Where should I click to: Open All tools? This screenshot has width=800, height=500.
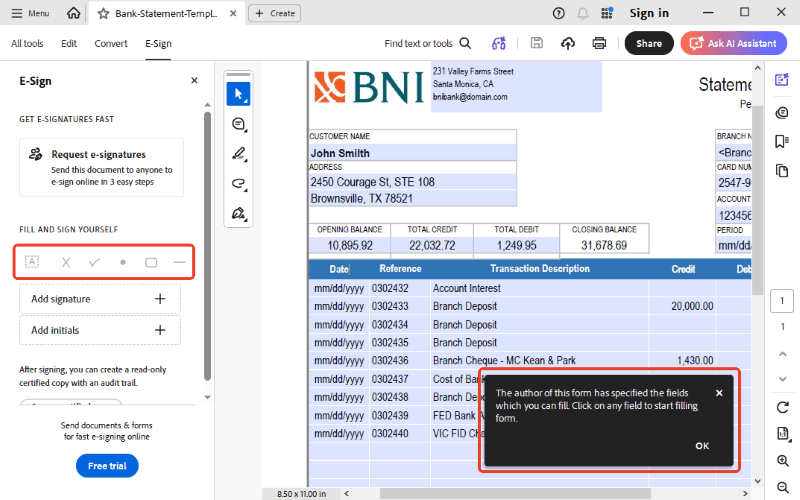point(27,43)
